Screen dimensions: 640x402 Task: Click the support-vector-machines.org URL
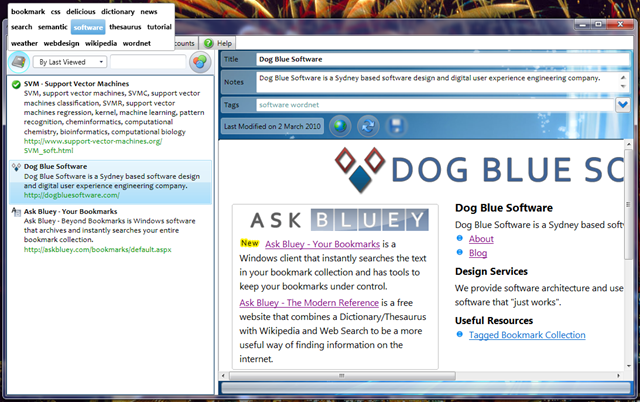(x=93, y=146)
